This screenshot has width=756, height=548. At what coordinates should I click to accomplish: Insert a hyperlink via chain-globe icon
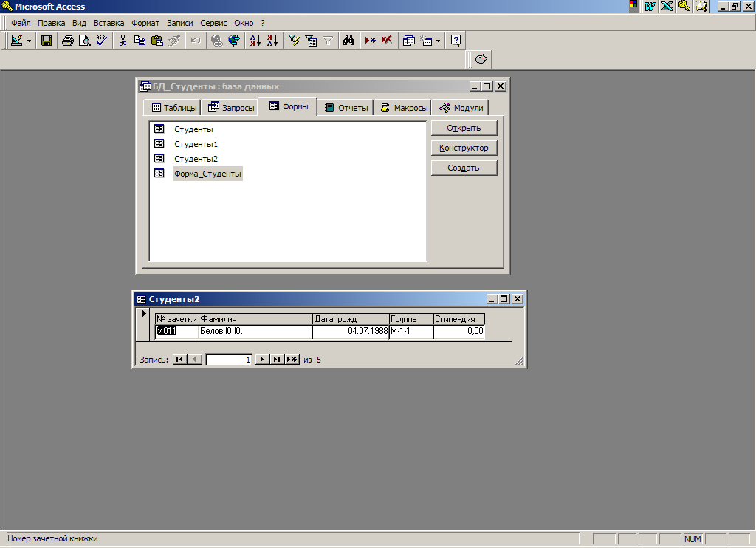click(217, 41)
